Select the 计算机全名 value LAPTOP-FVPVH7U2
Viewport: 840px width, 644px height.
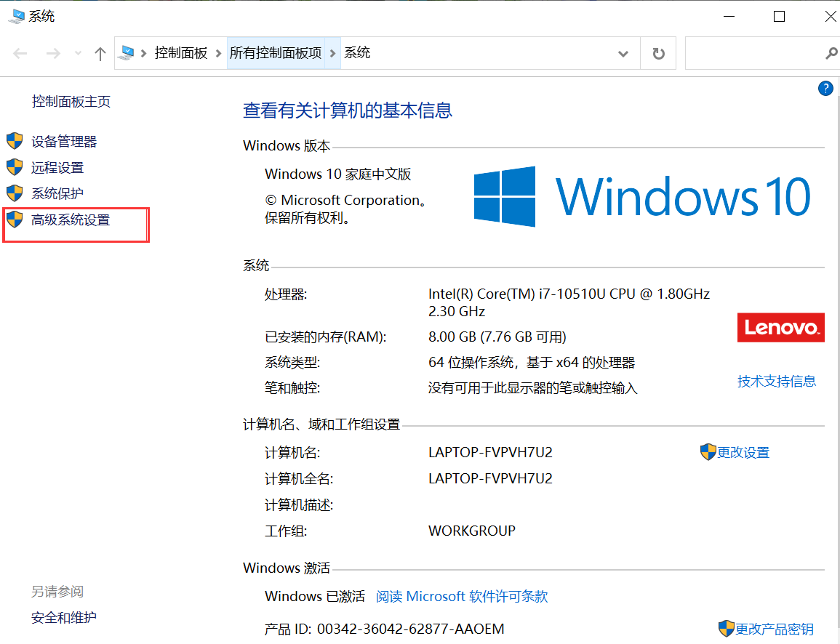[x=490, y=478]
